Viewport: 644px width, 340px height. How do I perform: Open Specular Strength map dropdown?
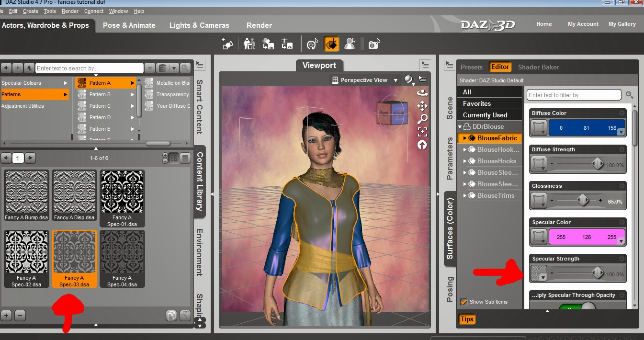[539, 274]
